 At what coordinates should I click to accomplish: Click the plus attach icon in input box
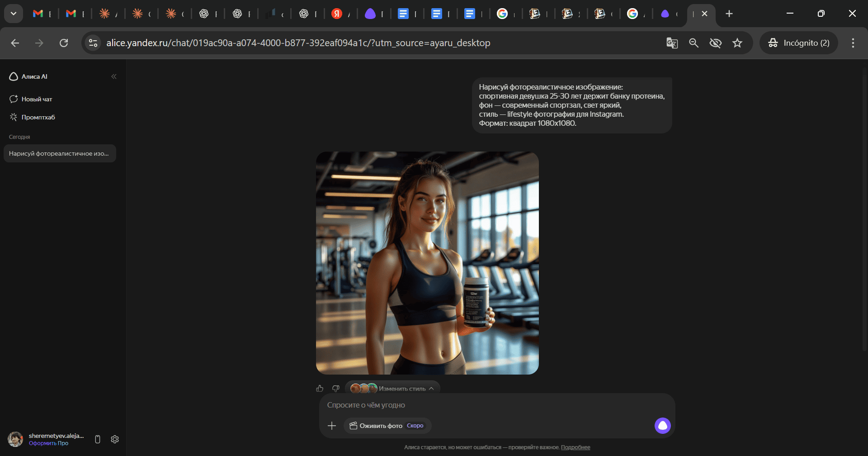click(332, 426)
